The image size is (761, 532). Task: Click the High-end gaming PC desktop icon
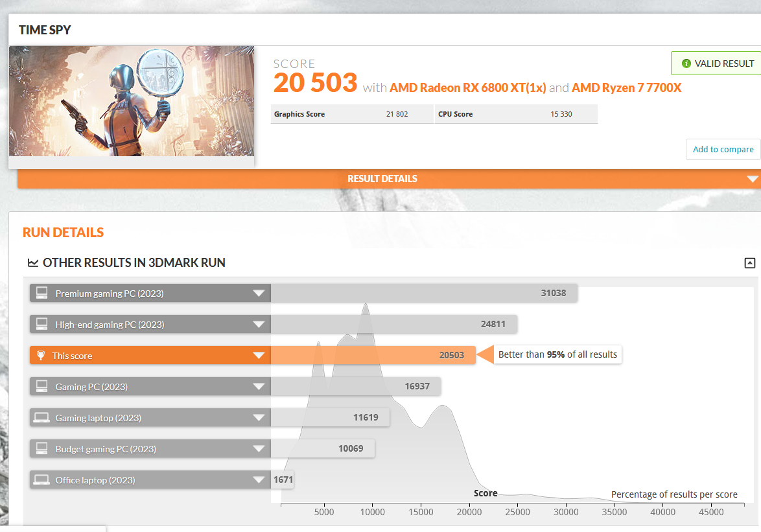pos(41,324)
